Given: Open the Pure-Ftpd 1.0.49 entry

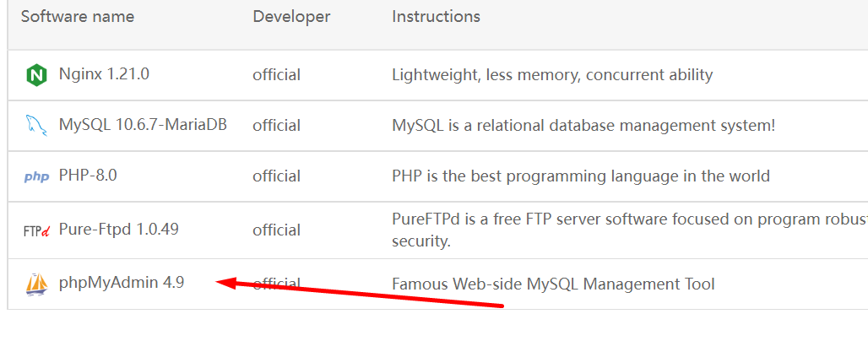Looking at the screenshot, I should pyautogui.click(x=118, y=229).
